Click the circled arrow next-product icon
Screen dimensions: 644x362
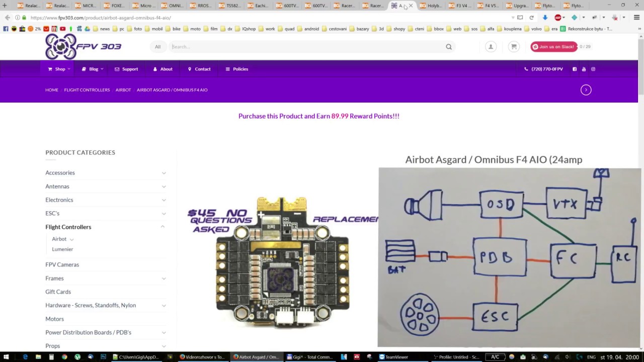586,90
